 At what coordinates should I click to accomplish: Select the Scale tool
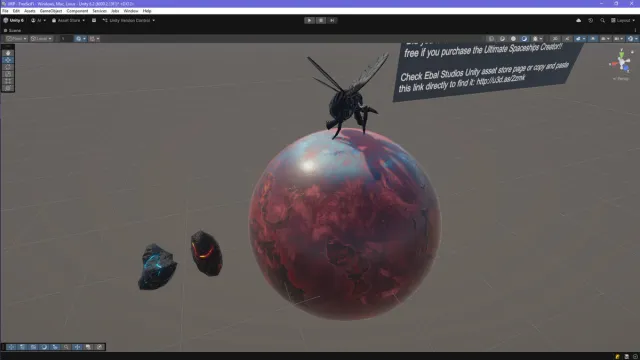[8, 74]
